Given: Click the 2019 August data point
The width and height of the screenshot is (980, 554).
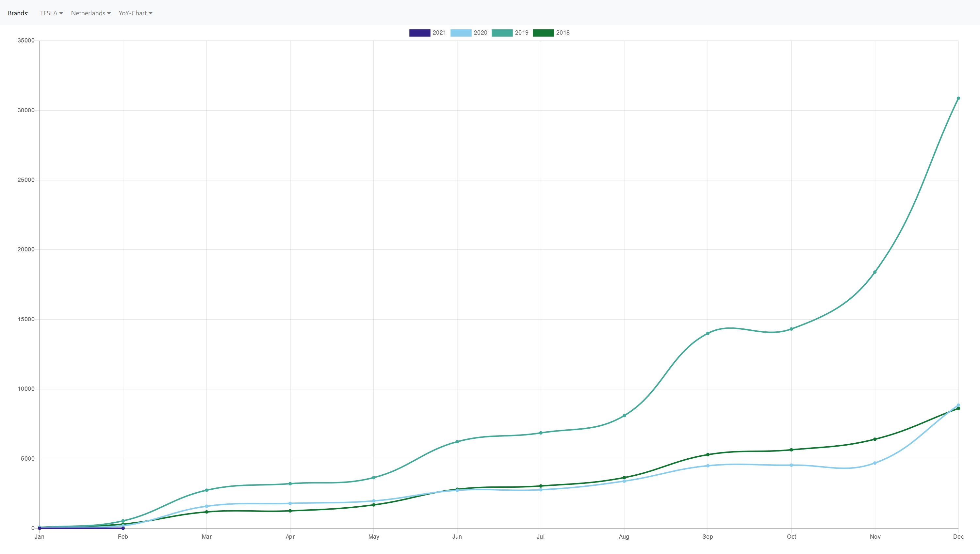Looking at the screenshot, I should (624, 416).
